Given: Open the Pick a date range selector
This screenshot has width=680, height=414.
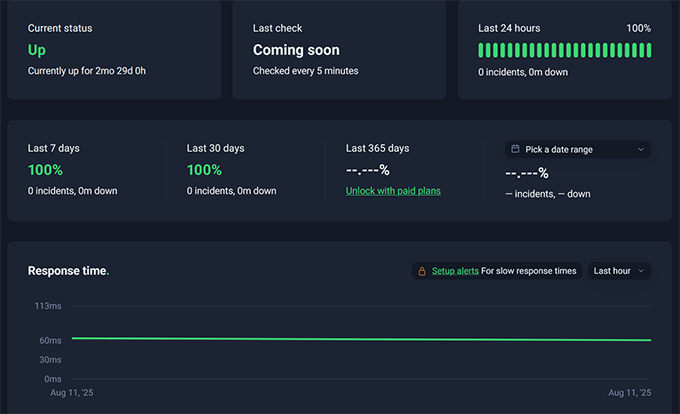Looking at the screenshot, I should point(577,149).
